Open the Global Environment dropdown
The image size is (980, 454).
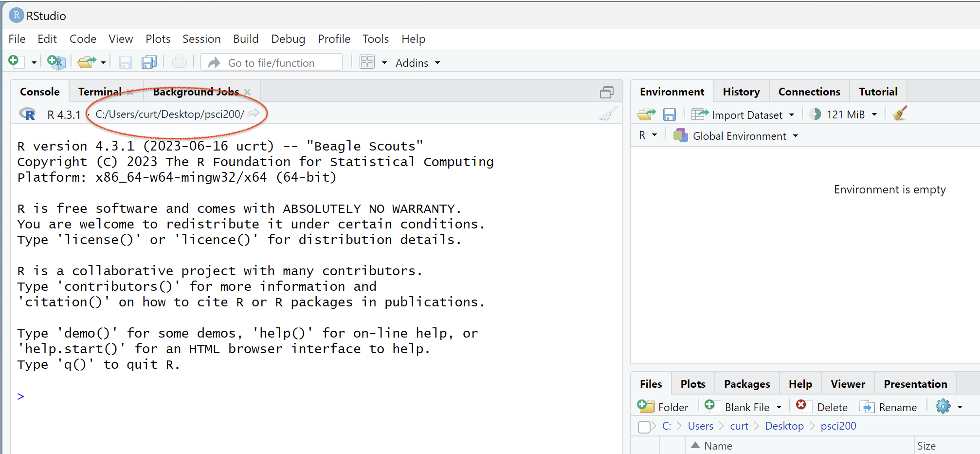click(x=736, y=135)
